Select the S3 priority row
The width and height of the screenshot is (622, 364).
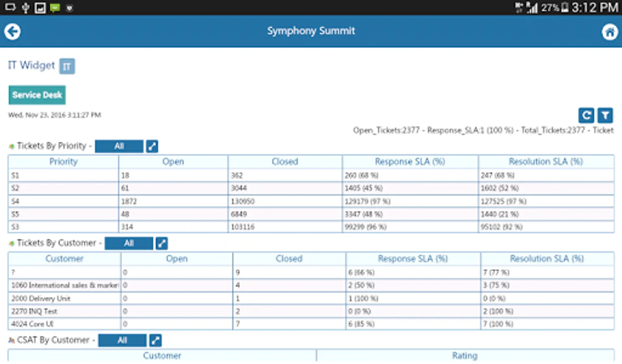coord(311,226)
